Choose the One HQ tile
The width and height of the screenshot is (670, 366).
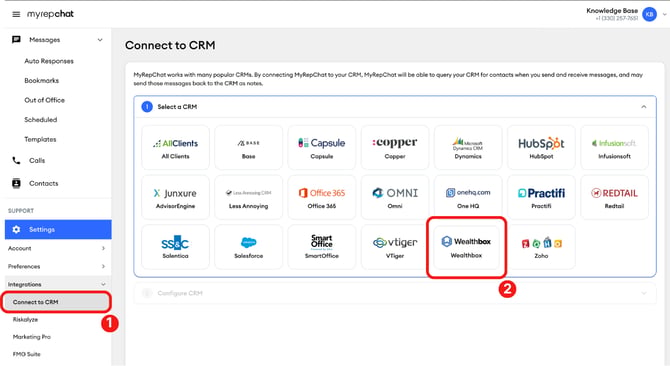point(468,197)
